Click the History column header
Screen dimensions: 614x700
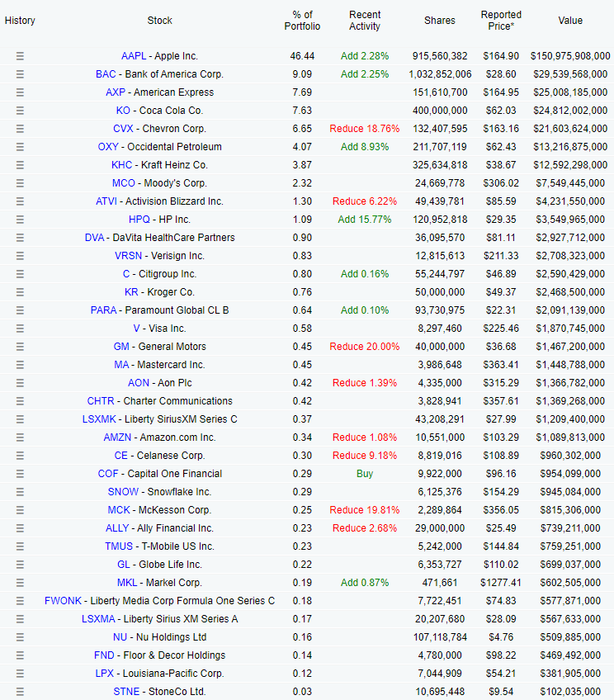pyautogui.click(x=20, y=21)
